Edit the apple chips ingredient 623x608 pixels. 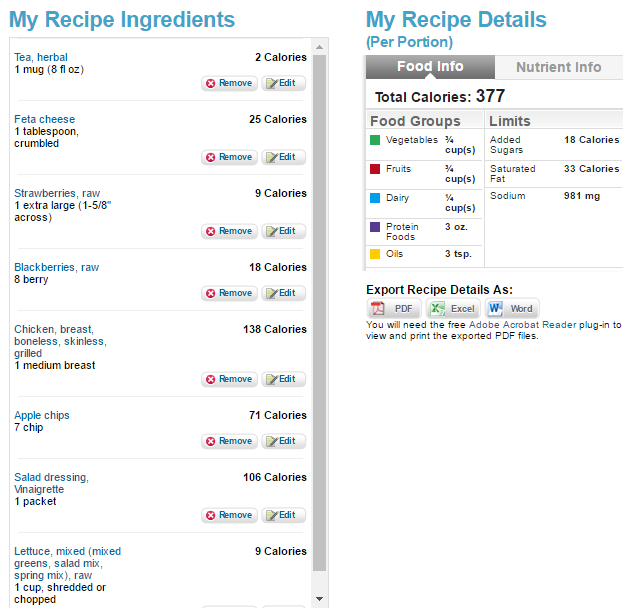tap(284, 441)
